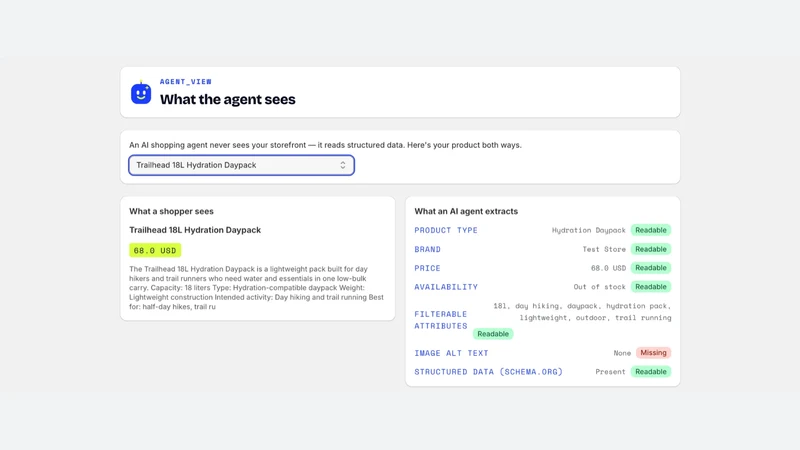The height and width of the screenshot is (450, 800).
Task: Click the 'What an AI agent extracts' heading
Action: pyautogui.click(x=466, y=211)
